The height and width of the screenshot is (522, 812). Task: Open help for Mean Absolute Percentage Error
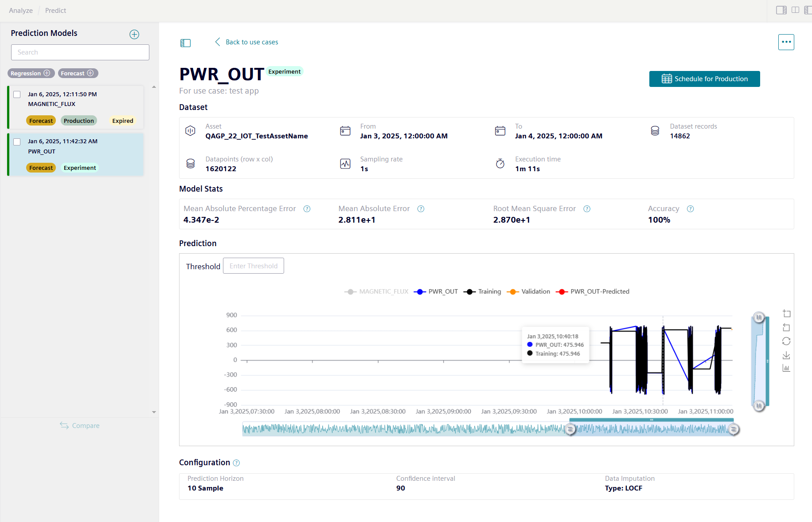[x=307, y=209]
